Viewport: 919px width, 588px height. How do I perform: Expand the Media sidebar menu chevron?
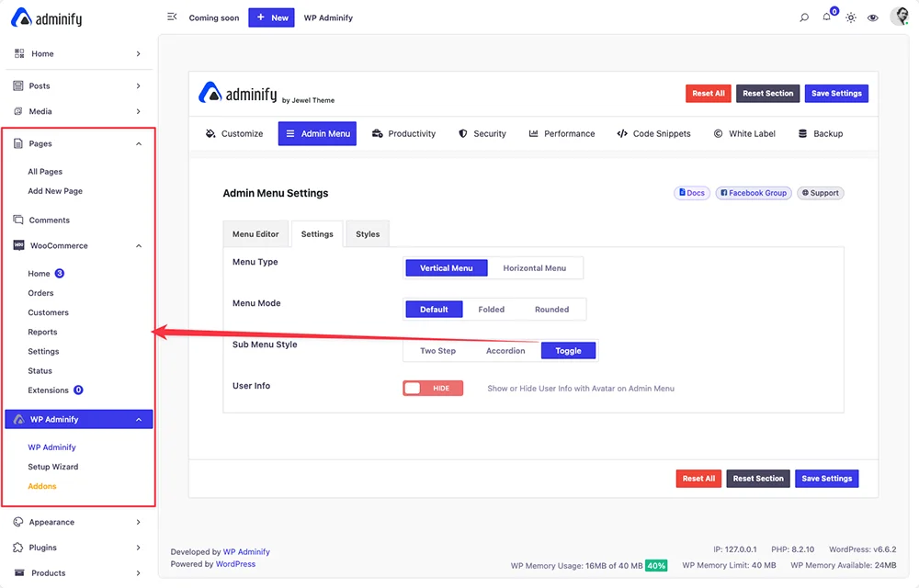[x=139, y=111]
